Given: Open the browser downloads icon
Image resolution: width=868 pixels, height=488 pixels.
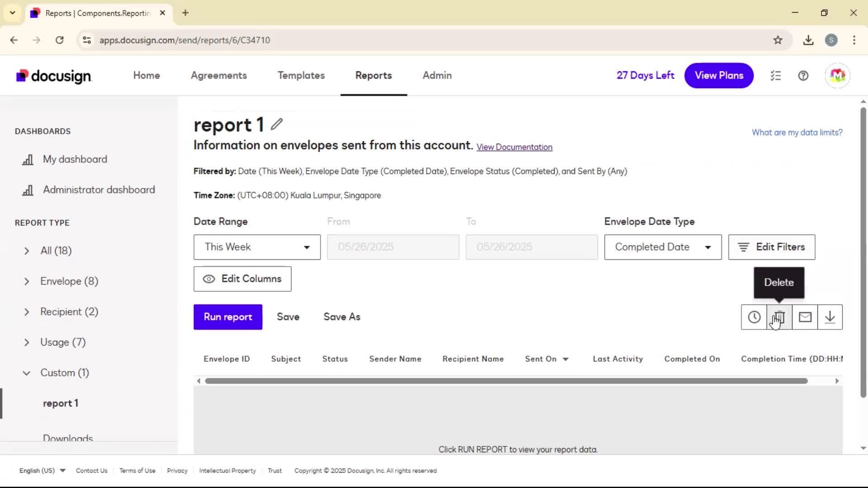Looking at the screenshot, I should click(808, 40).
